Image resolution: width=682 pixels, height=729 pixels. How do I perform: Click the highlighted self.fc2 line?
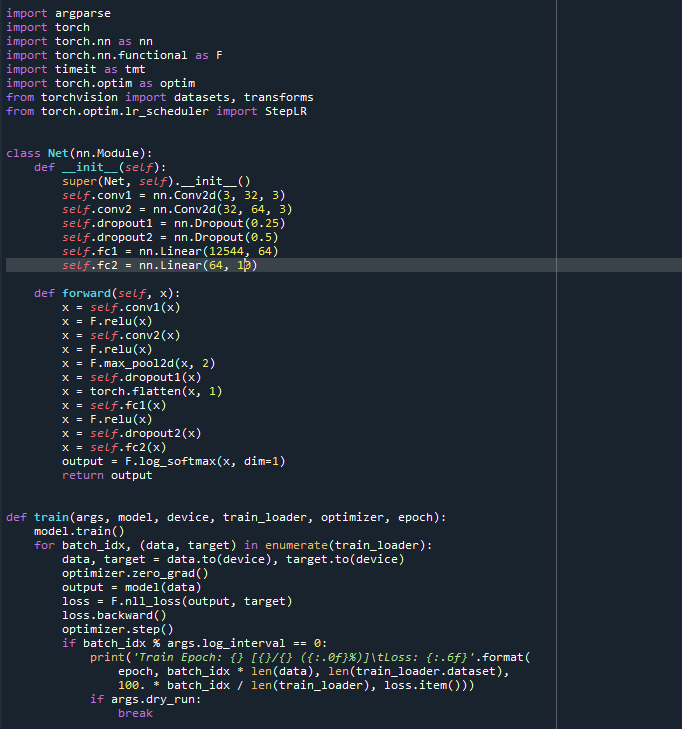(160, 265)
